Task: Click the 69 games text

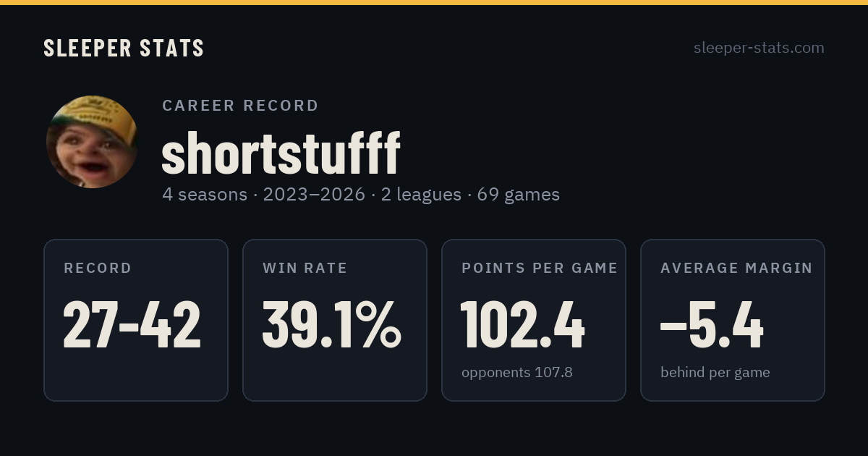Action: pos(518,195)
